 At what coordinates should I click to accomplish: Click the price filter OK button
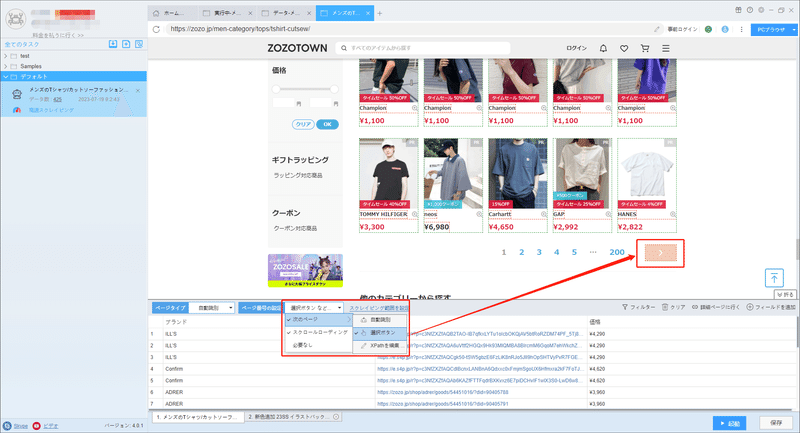(x=327, y=124)
